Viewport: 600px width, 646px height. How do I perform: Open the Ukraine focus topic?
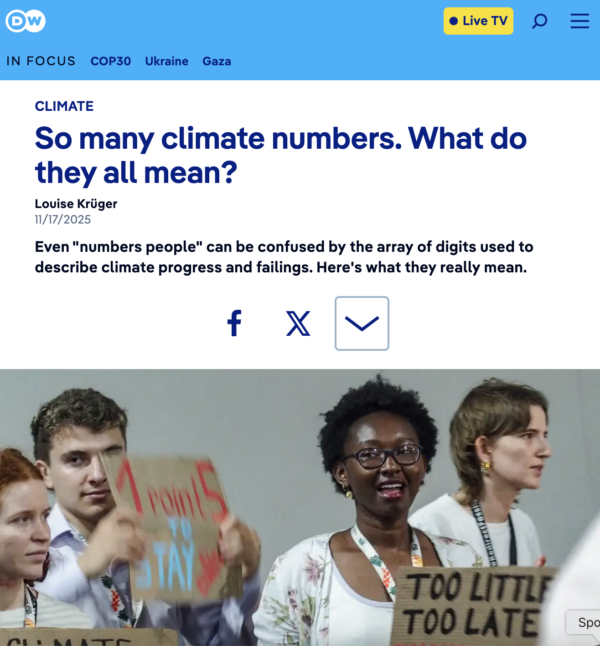tap(166, 61)
